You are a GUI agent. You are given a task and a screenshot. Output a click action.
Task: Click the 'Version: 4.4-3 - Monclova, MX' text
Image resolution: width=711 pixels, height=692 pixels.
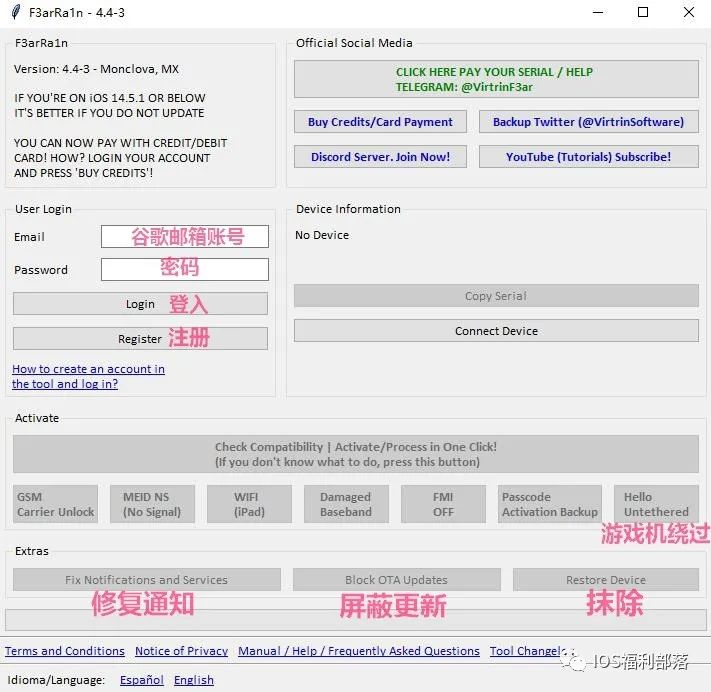point(96,69)
